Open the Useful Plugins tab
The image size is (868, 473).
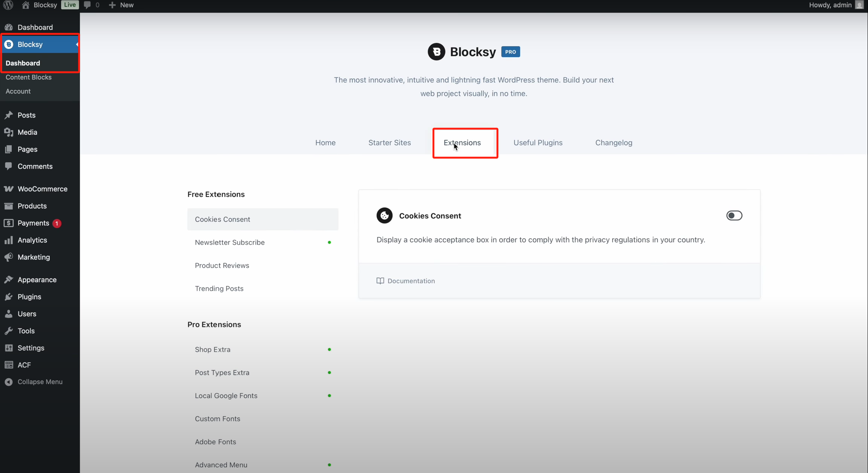[538, 143]
